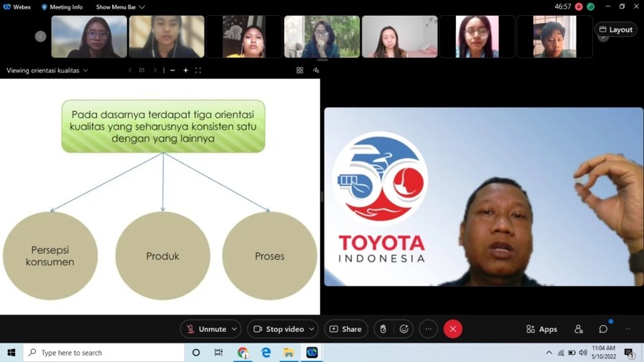
Task: Open Chrome from taskbar
Action: [243, 353]
